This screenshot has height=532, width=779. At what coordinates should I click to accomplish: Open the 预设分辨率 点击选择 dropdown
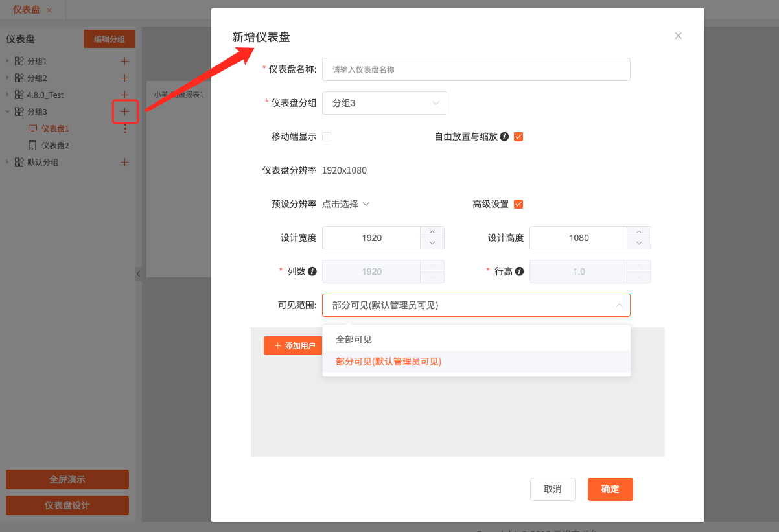click(x=346, y=204)
